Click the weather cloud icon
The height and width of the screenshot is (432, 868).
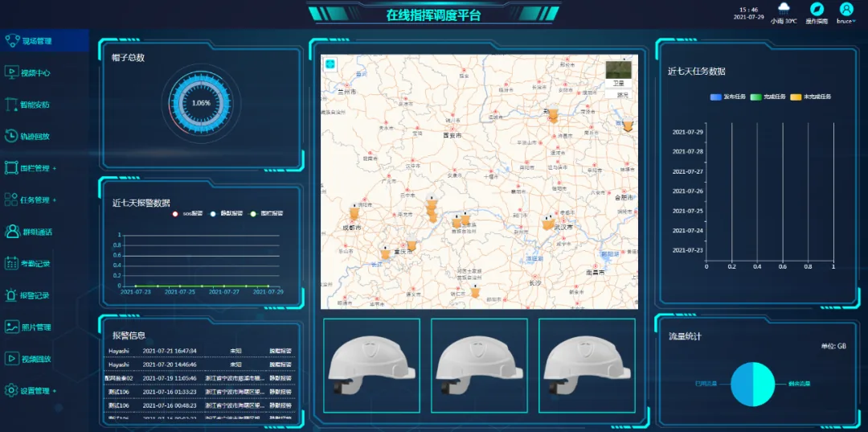click(784, 8)
